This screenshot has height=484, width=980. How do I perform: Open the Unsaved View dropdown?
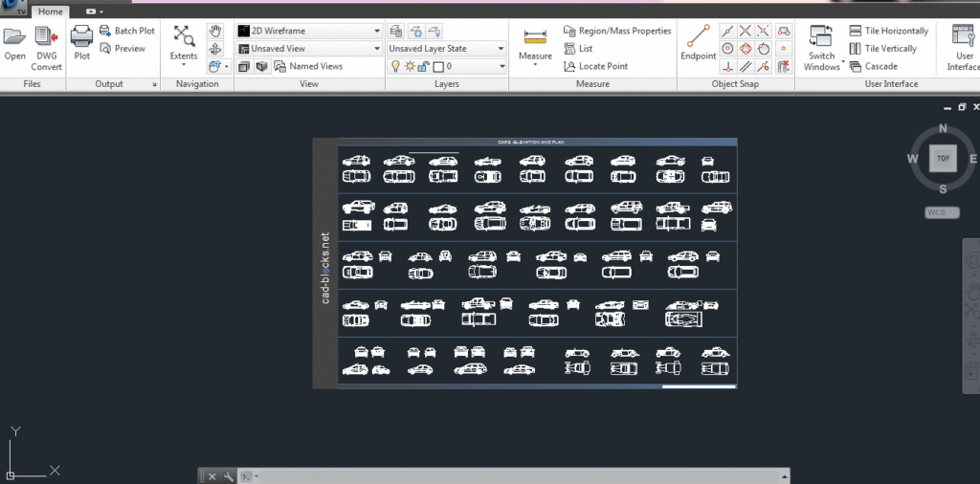pos(309,48)
